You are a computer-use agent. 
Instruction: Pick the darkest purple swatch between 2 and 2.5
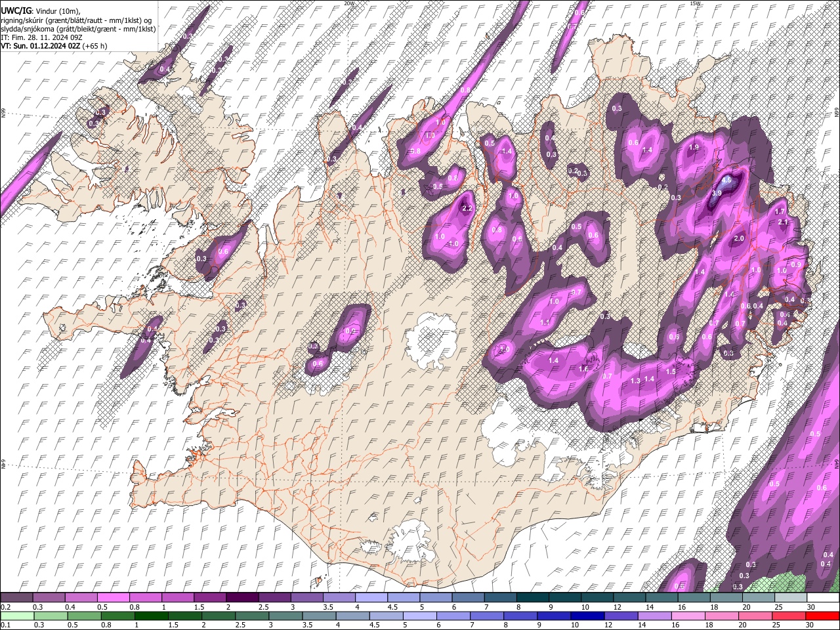241,597
